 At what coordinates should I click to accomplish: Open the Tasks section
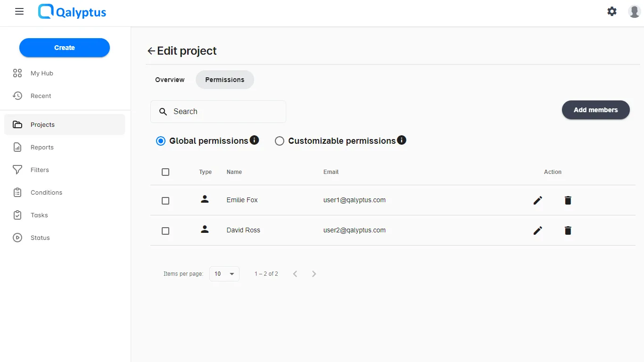pyautogui.click(x=39, y=215)
